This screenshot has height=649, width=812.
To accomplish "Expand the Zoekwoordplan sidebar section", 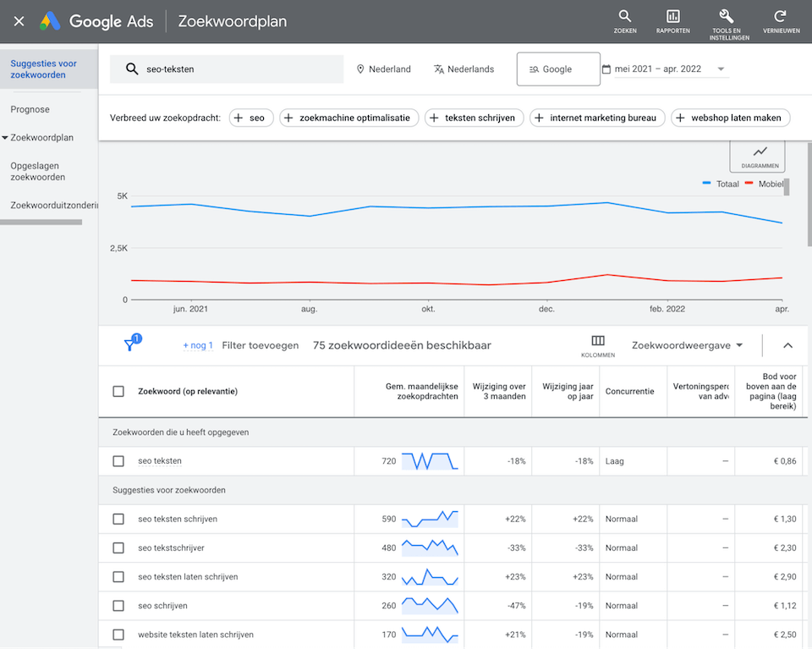I will [5, 138].
